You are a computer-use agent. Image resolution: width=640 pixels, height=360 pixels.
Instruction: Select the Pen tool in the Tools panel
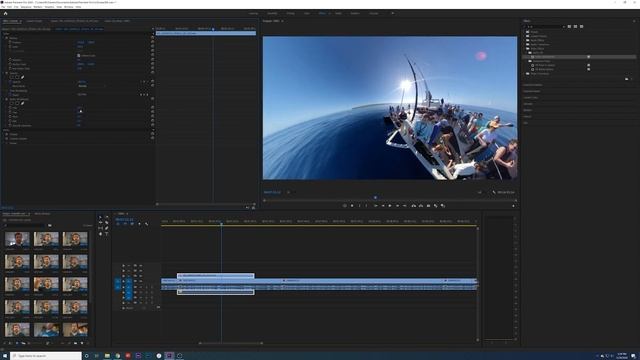[x=107, y=228]
